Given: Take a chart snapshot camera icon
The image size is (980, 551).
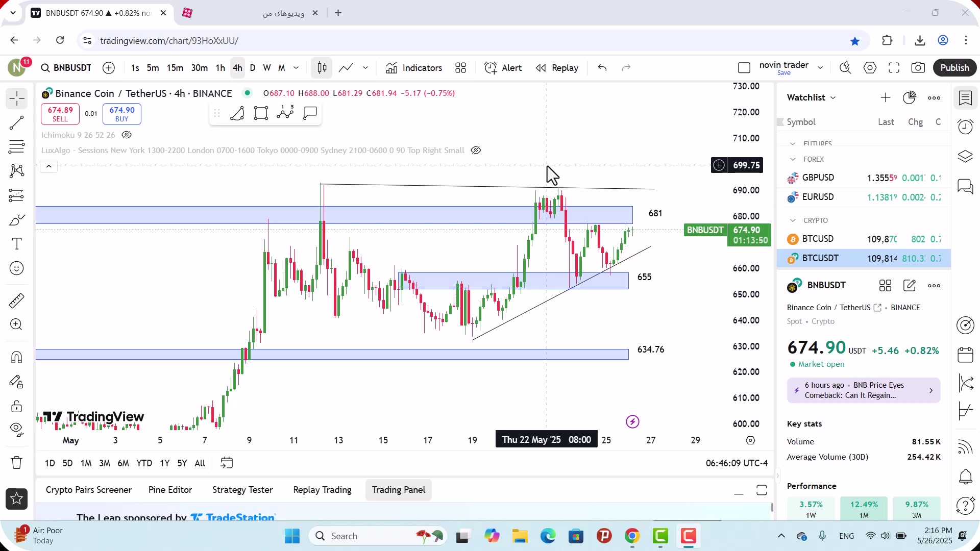Looking at the screenshot, I should click(918, 68).
